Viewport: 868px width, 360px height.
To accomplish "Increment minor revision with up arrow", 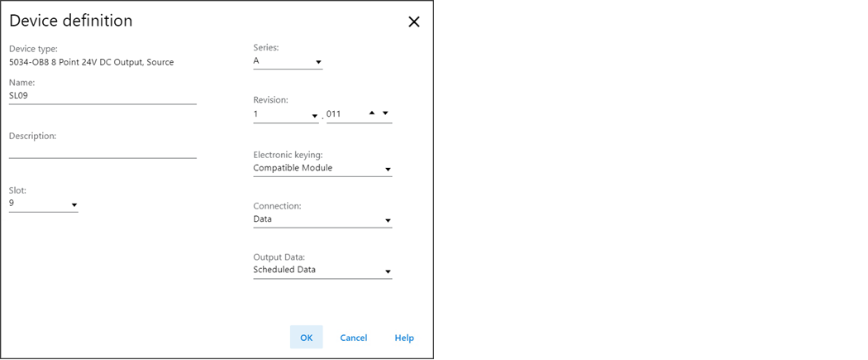I will coord(372,113).
